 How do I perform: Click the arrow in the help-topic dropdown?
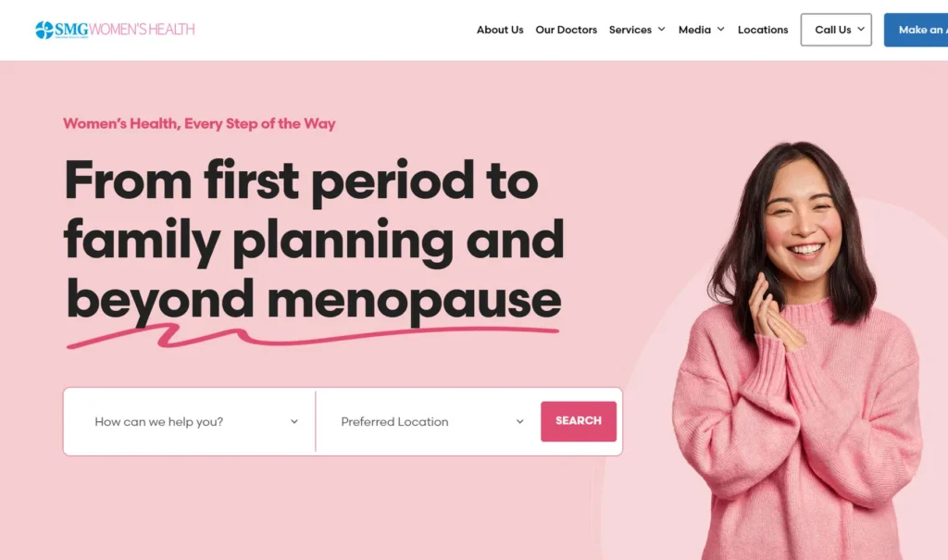[294, 421]
